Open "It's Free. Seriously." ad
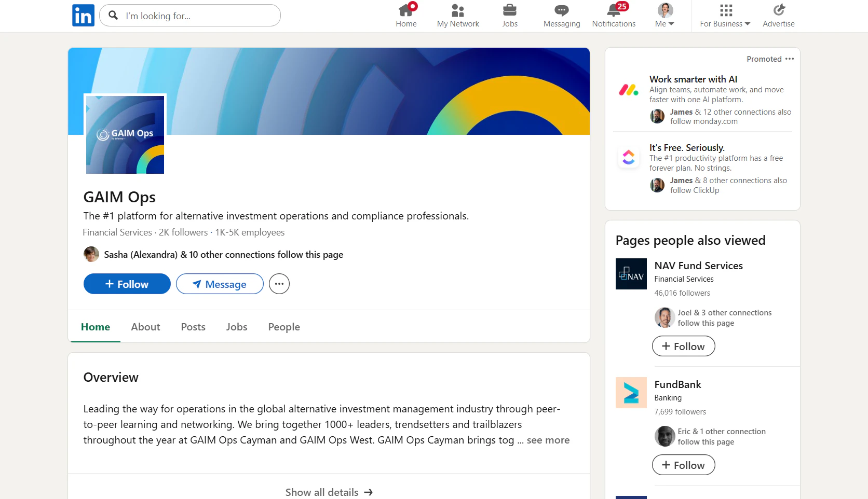The image size is (868, 499). click(687, 148)
